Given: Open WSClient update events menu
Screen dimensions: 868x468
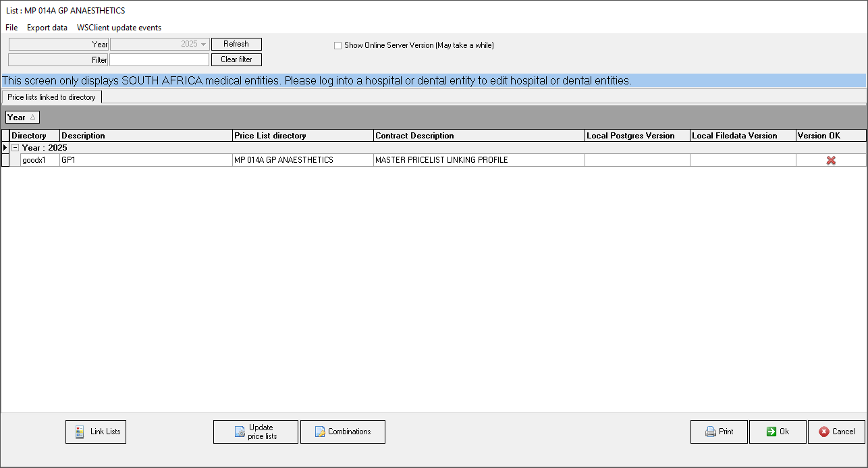Looking at the screenshot, I should click(x=119, y=28).
